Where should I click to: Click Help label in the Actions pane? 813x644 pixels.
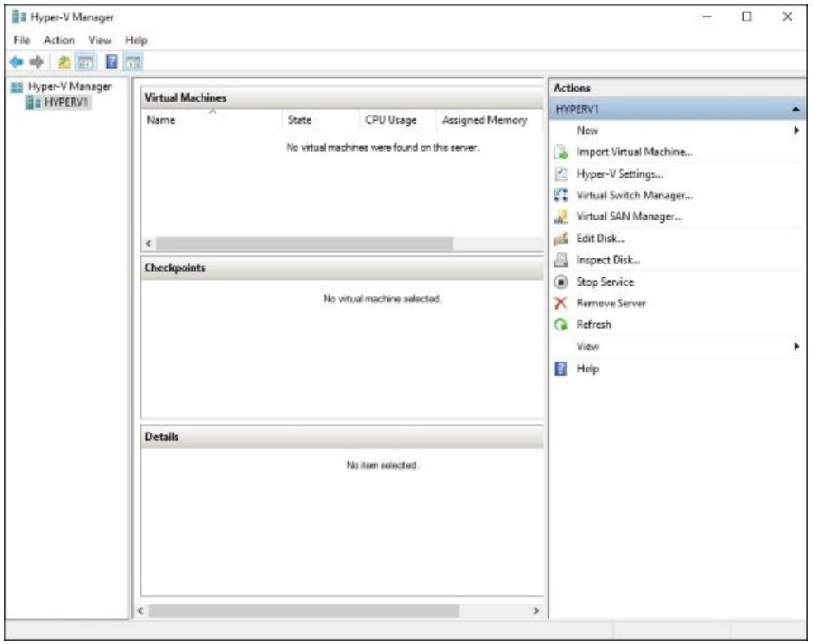click(x=587, y=368)
